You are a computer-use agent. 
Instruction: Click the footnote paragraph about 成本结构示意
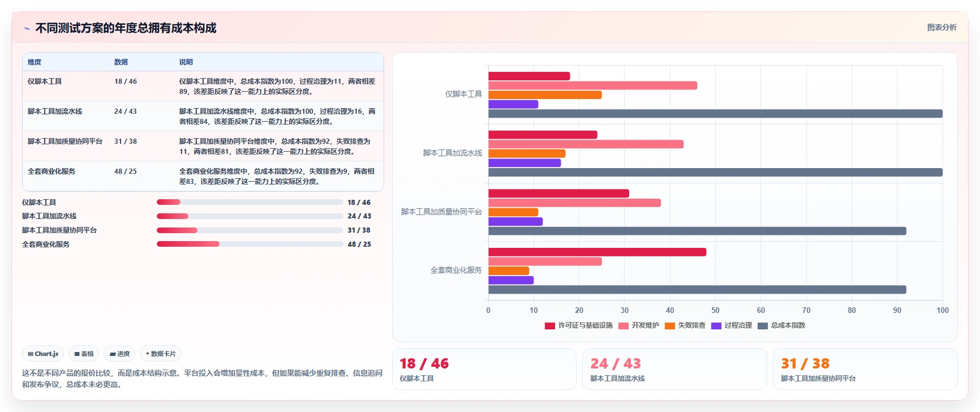pos(202,379)
